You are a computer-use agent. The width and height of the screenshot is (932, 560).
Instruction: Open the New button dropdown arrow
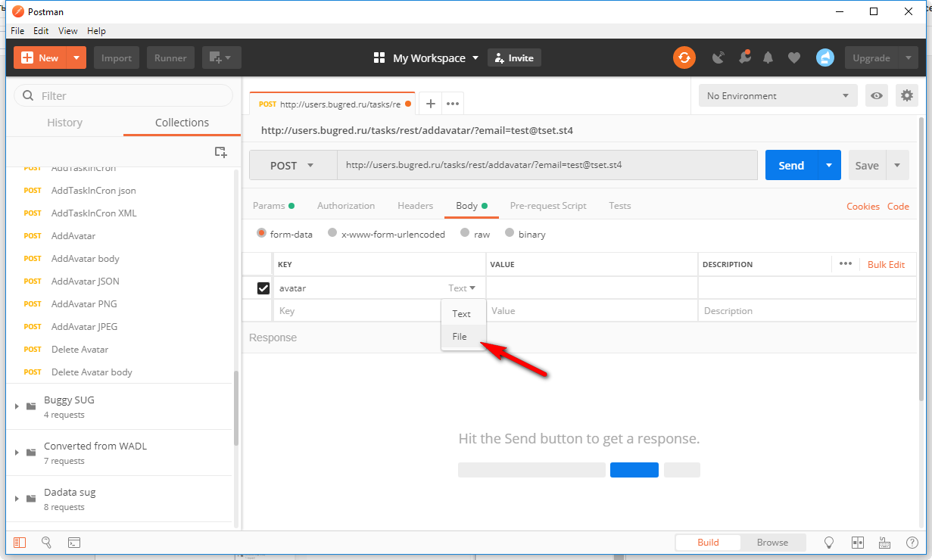tap(76, 58)
